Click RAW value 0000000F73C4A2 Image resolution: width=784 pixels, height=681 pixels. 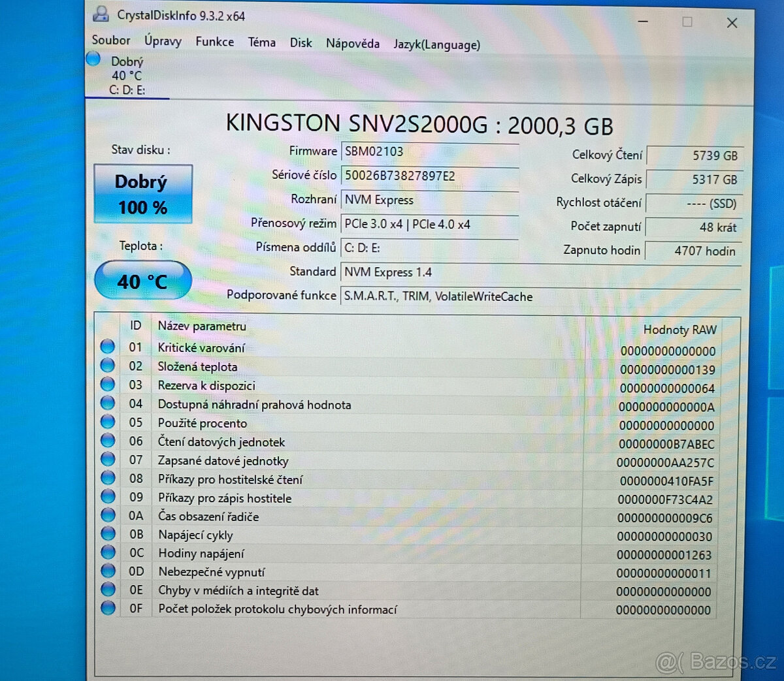(x=665, y=499)
